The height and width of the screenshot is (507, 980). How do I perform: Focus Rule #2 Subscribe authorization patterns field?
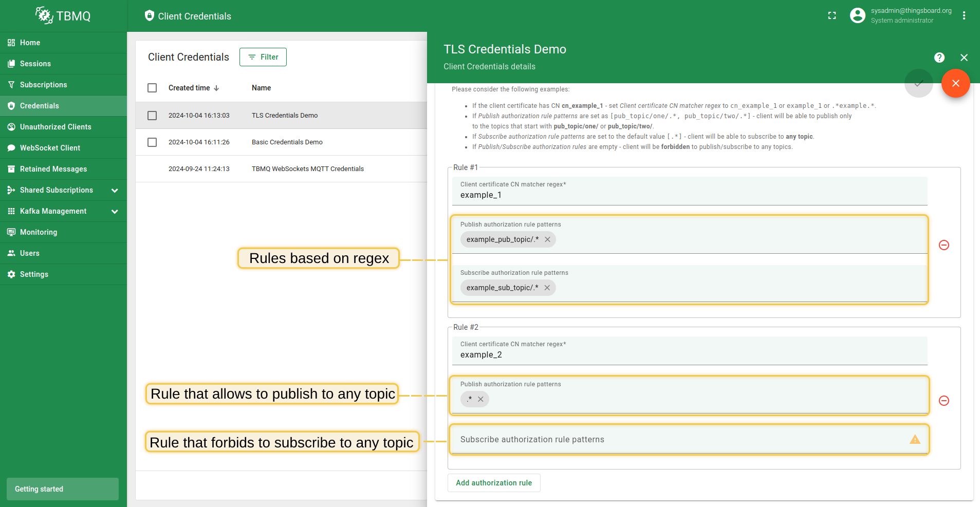tap(678, 440)
